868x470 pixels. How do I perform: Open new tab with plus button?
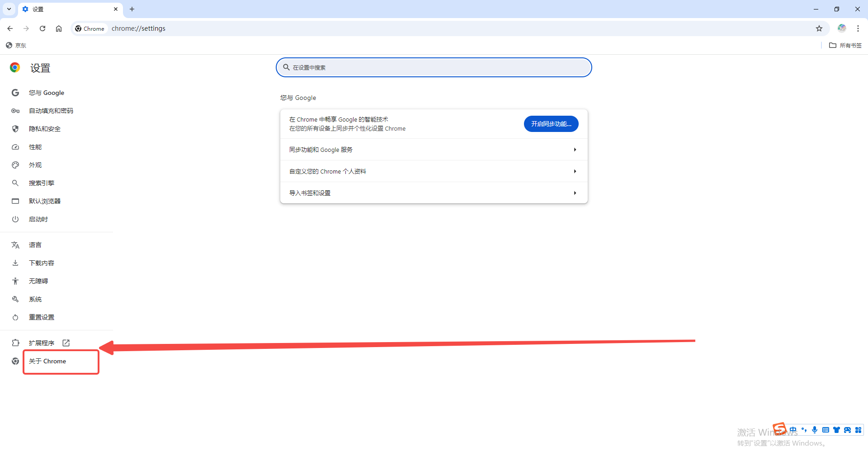coord(132,9)
